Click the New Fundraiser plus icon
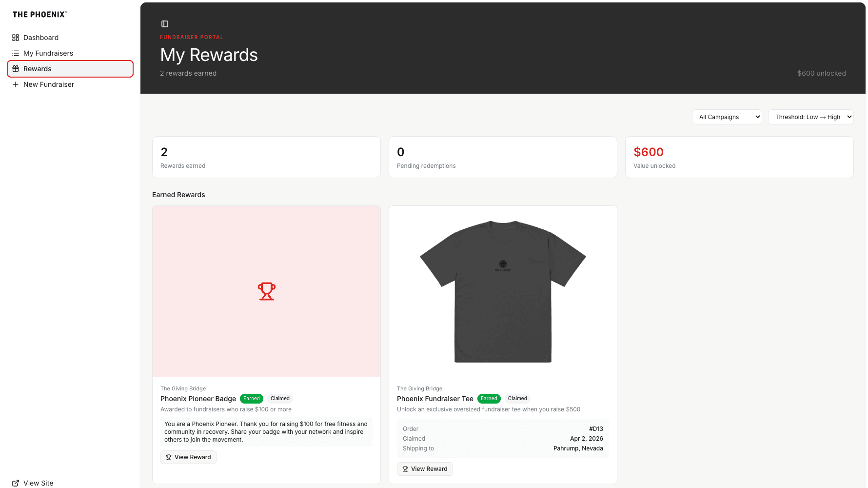This screenshot has height=488, width=868. point(16,84)
